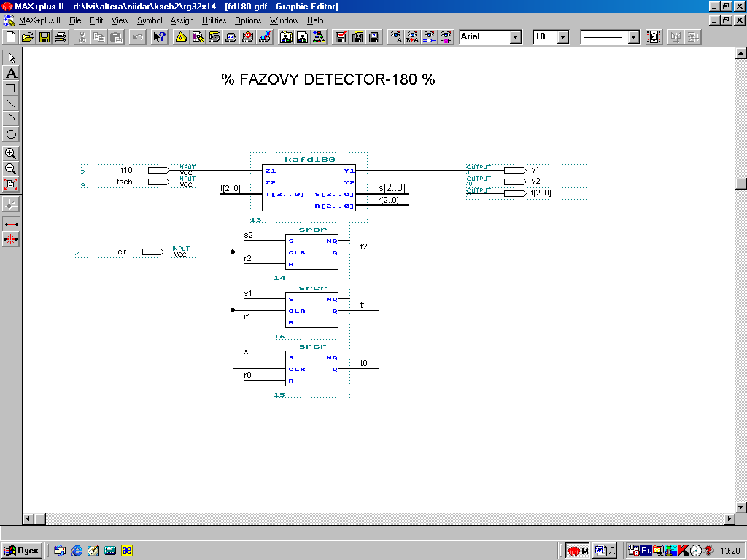Select the Orthogonal Line tool

click(x=12, y=88)
